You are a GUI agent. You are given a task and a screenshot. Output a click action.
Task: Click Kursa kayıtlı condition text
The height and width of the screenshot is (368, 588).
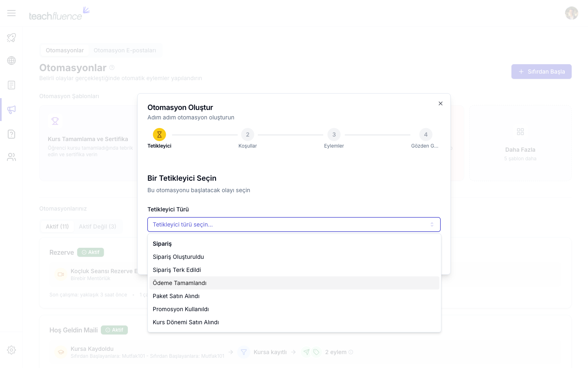[270, 352]
